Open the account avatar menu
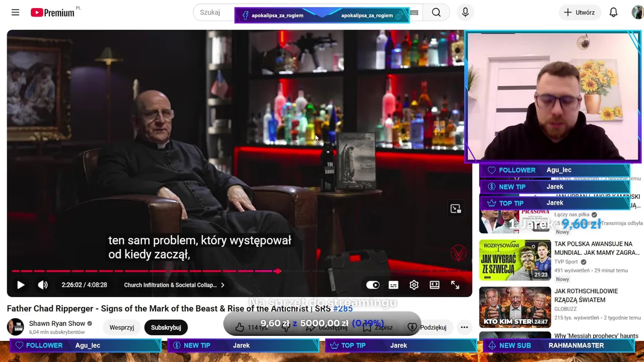Image resolution: width=644 pixels, height=362 pixels. [x=637, y=13]
